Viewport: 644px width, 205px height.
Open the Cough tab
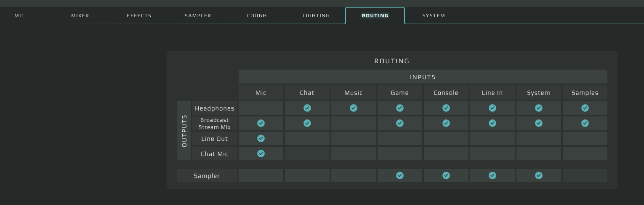click(x=257, y=16)
